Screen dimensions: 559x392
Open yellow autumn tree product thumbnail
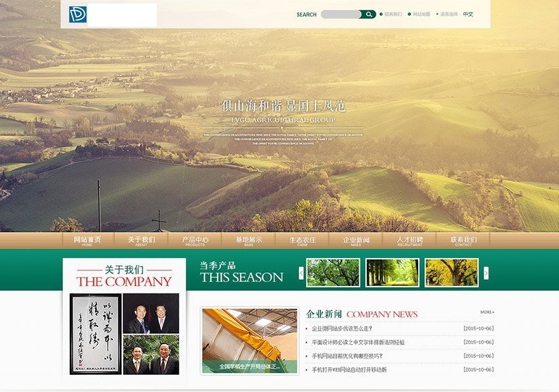pos(452,272)
